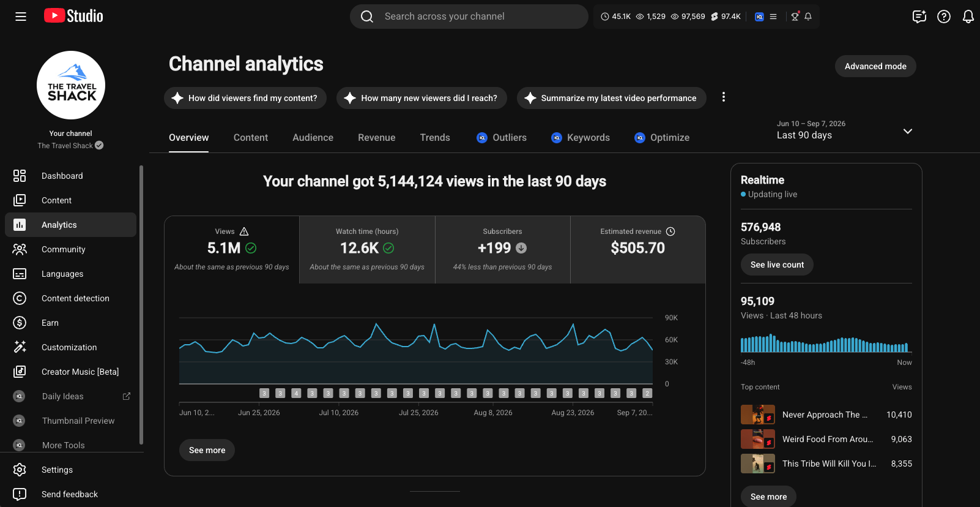980x507 pixels.
Task: Click the Create feedback chat icon in header
Action: 919,17
